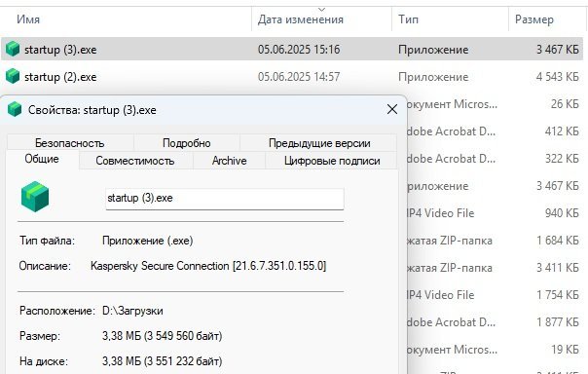
Task: Click the location value D:\Загрузки
Action: pos(132,311)
